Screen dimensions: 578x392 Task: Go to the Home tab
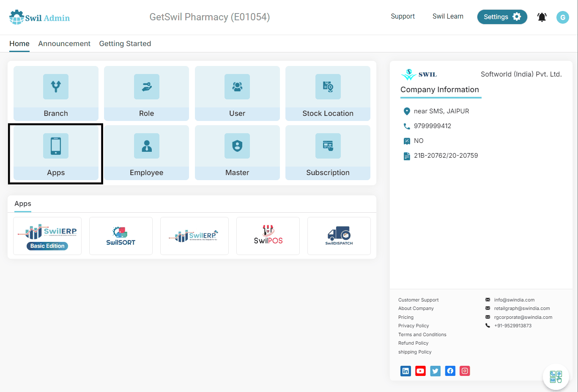point(19,44)
